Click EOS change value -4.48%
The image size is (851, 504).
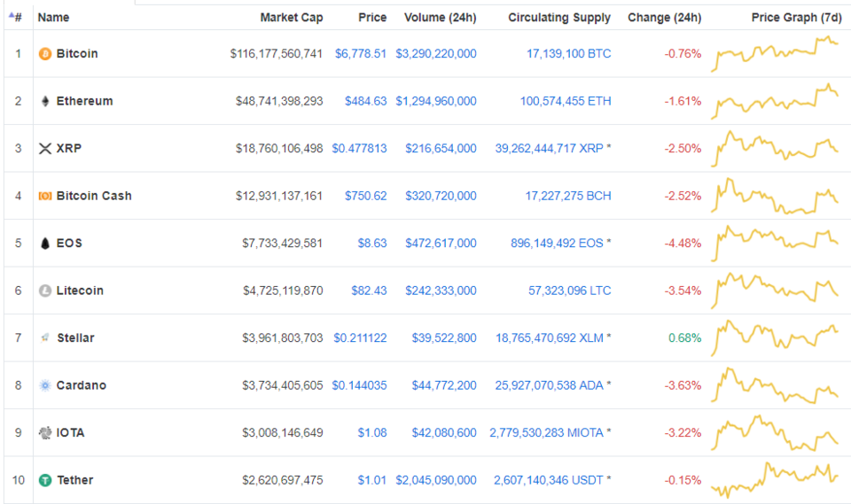point(683,243)
